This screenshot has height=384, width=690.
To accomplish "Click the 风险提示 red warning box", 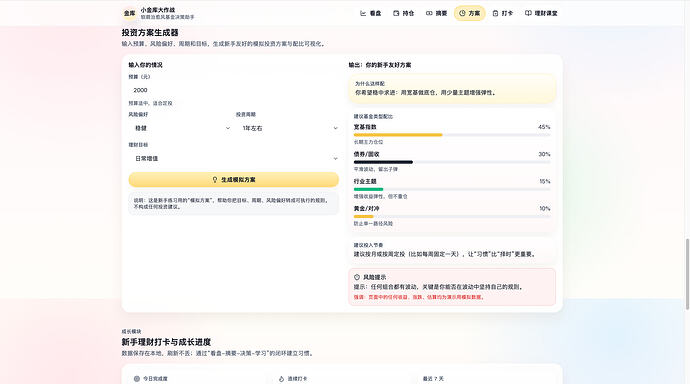I will tap(452, 287).
